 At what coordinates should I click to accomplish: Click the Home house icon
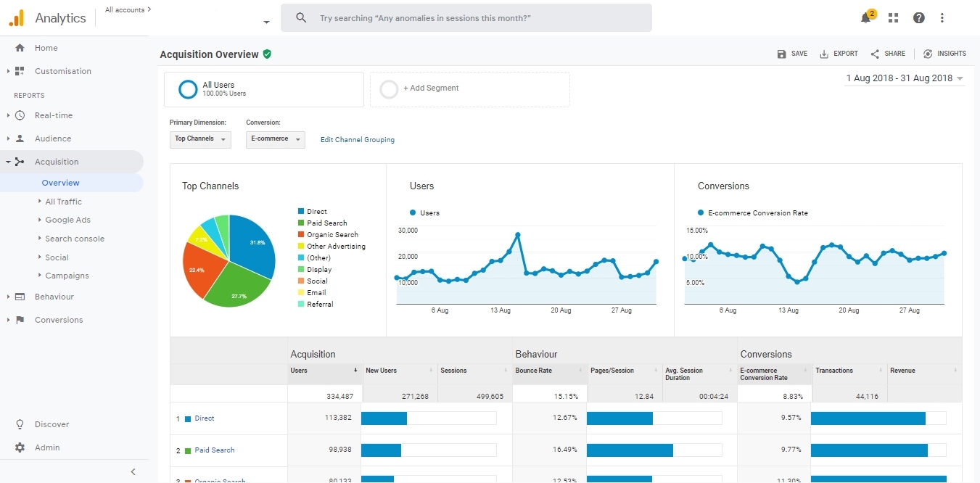click(x=20, y=48)
